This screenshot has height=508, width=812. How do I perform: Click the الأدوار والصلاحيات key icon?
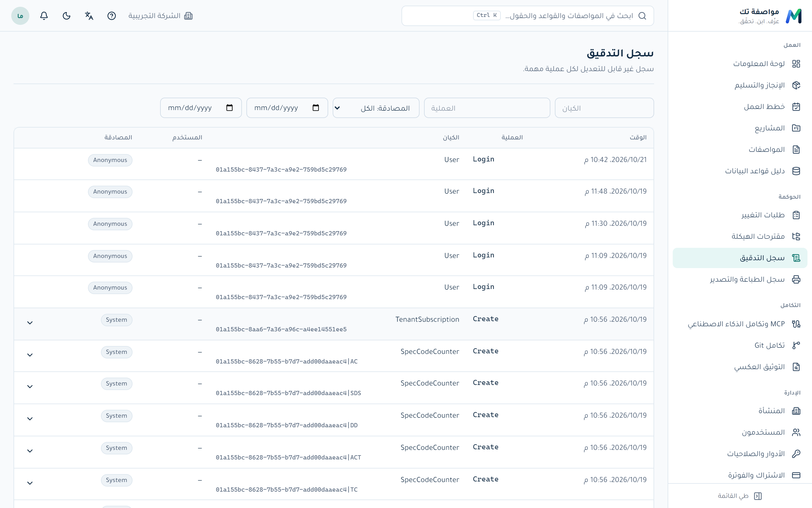click(796, 454)
